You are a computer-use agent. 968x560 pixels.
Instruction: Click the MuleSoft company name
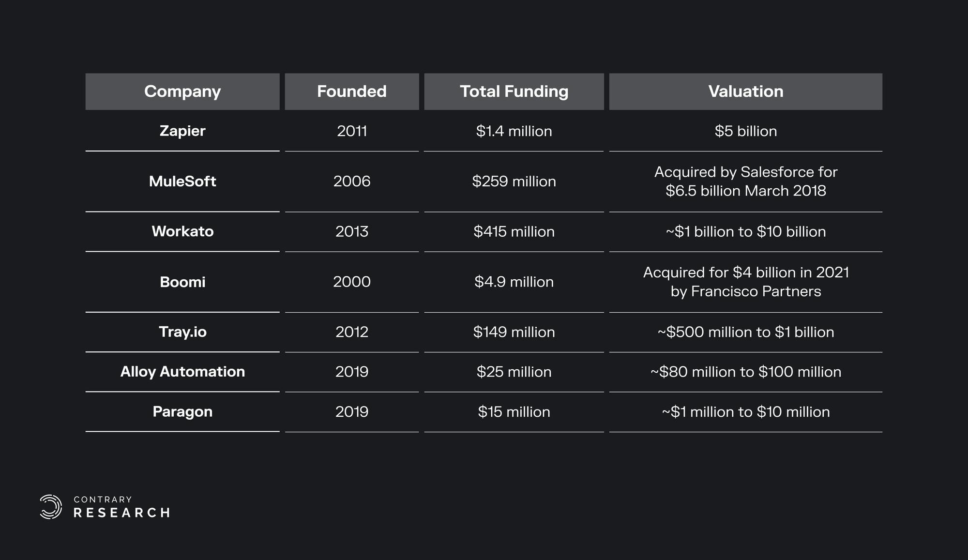[182, 181]
